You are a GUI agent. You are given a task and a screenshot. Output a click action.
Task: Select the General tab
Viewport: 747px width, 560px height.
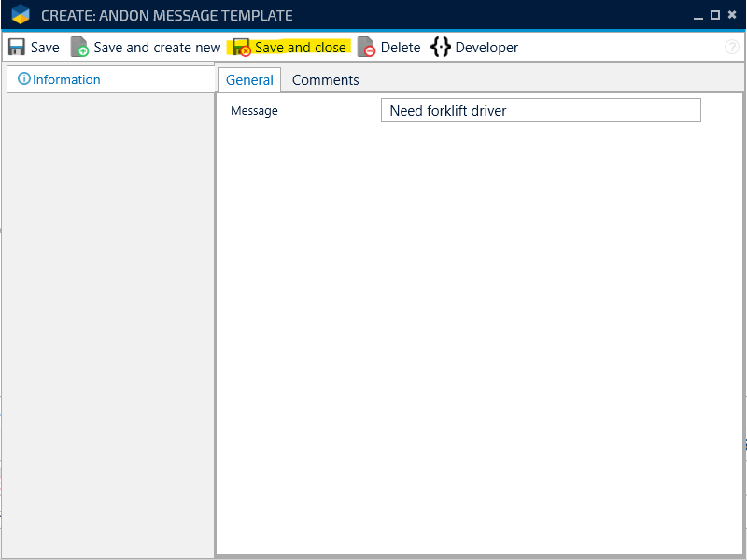click(249, 80)
